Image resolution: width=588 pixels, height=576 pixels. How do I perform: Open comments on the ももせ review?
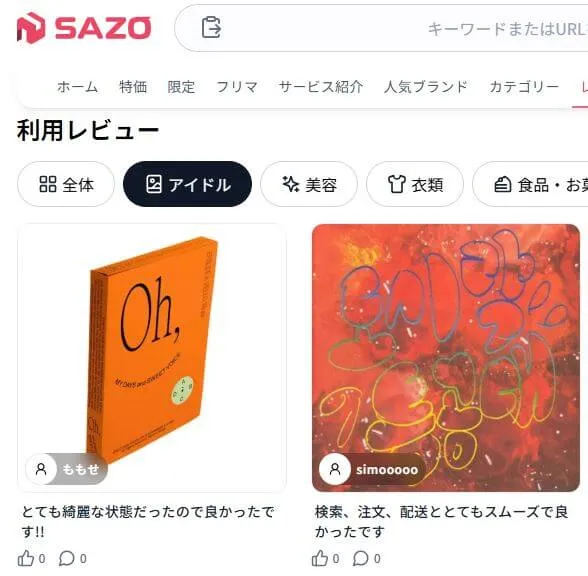[66, 558]
